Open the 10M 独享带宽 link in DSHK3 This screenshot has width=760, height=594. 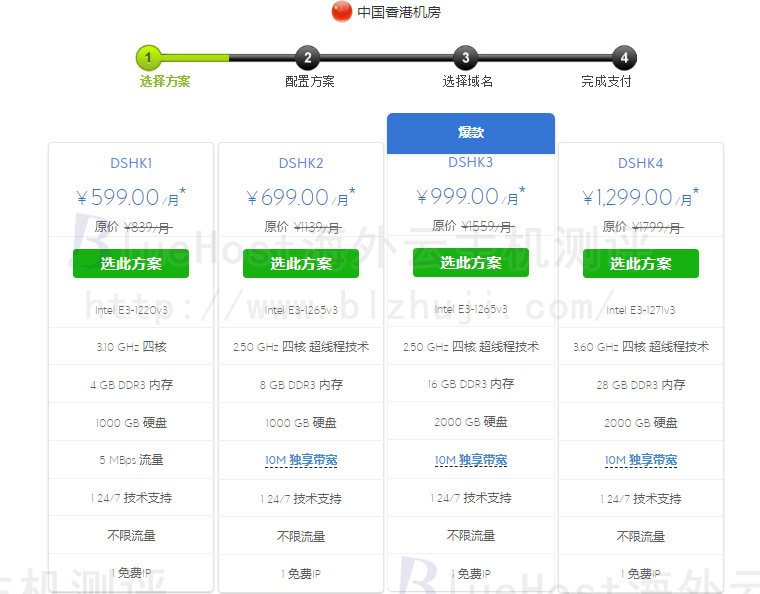click(471, 460)
